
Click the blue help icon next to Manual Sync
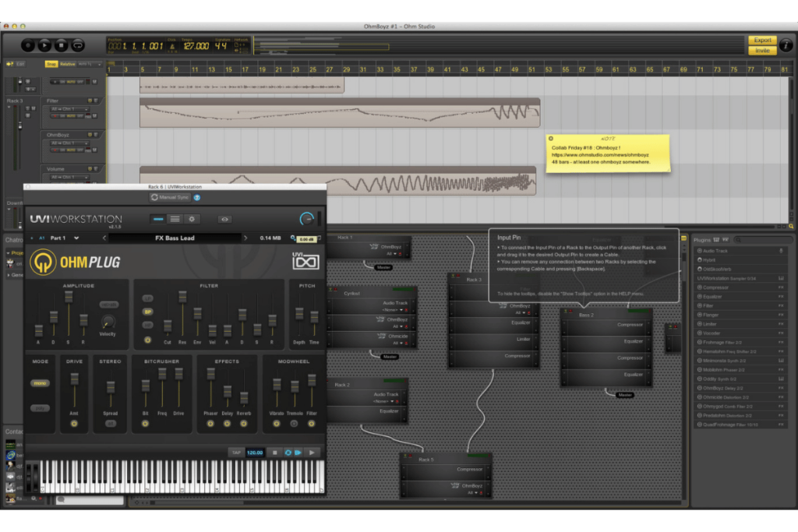(x=197, y=197)
